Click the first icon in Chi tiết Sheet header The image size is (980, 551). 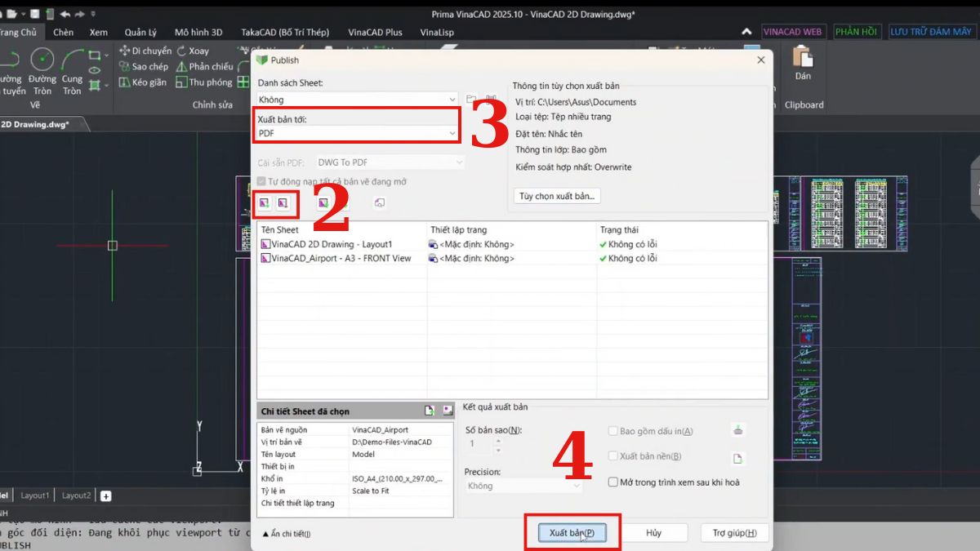tap(430, 411)
